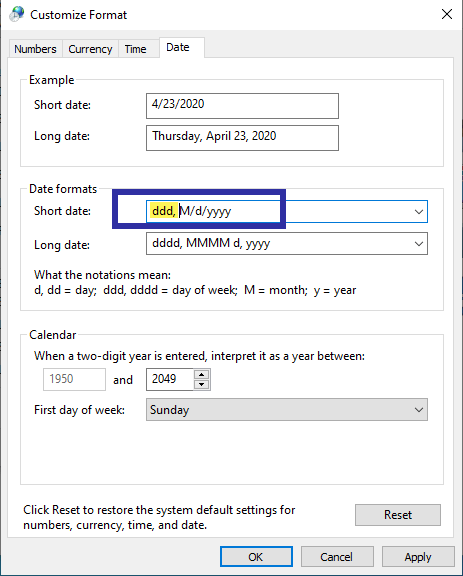
Task: Click the Reset button
Action: pyautogui.click(x=398, y=515)
